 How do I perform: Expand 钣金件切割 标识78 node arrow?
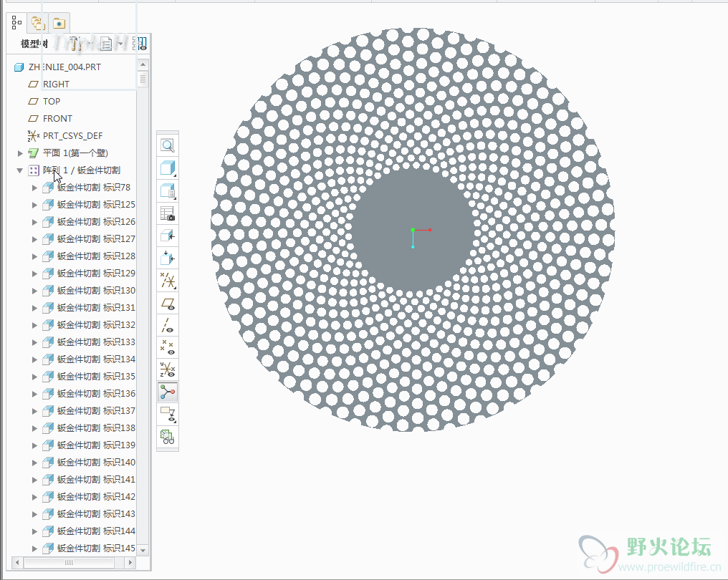pos(34,188)
